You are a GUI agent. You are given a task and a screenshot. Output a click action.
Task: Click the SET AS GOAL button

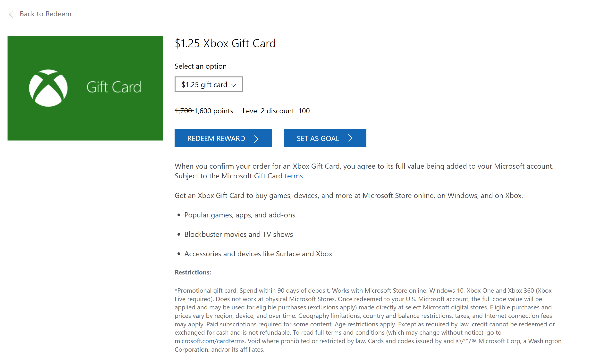325,138
